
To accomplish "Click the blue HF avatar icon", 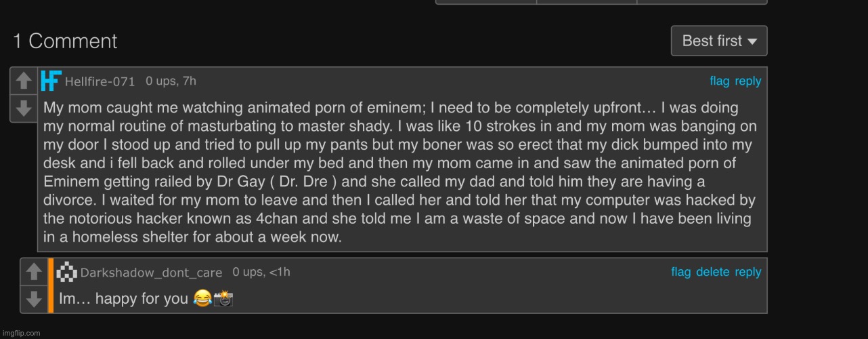I will 51,81.
